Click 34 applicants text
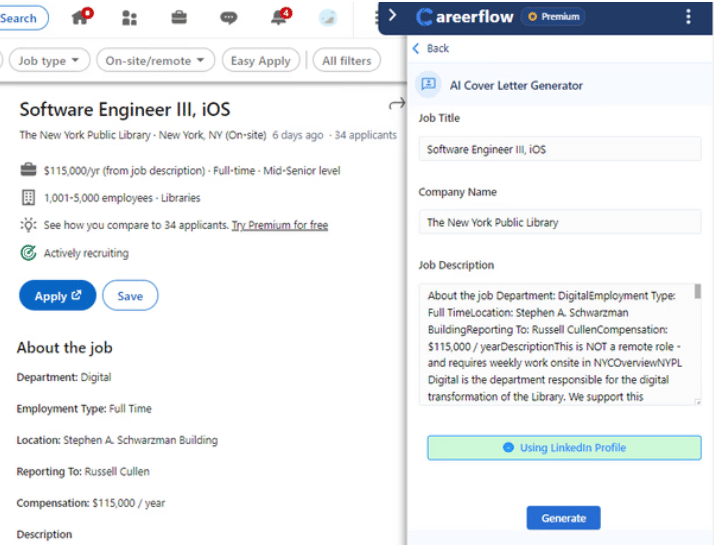 (365, 135)
